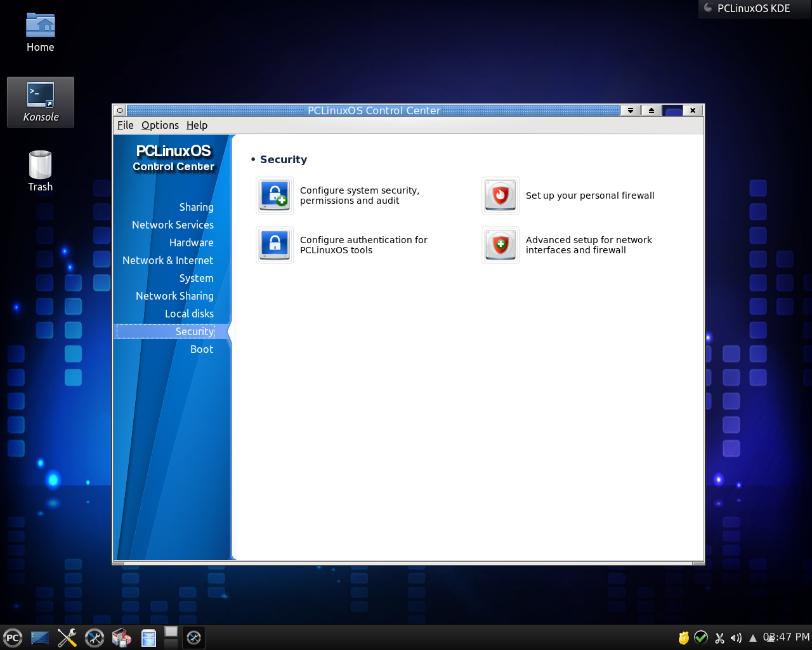Click the gold badge tray icon
This screenshot has width=812, height=650.
tap(683, 638)
